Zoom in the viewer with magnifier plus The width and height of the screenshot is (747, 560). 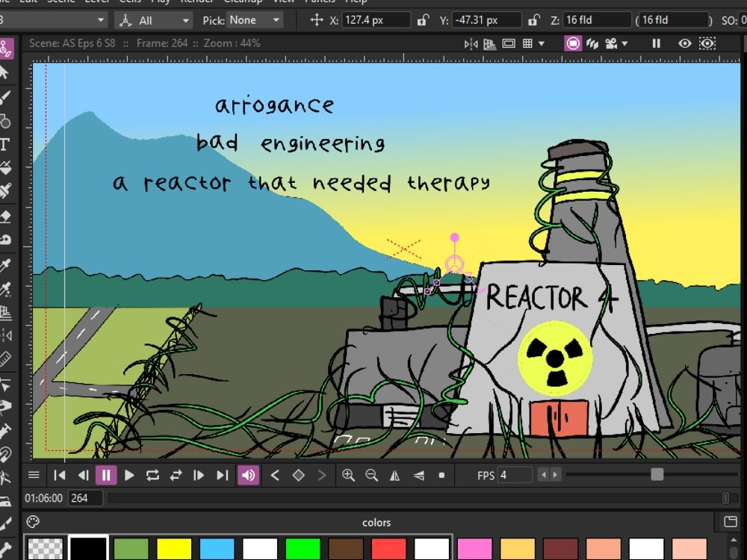348,475
